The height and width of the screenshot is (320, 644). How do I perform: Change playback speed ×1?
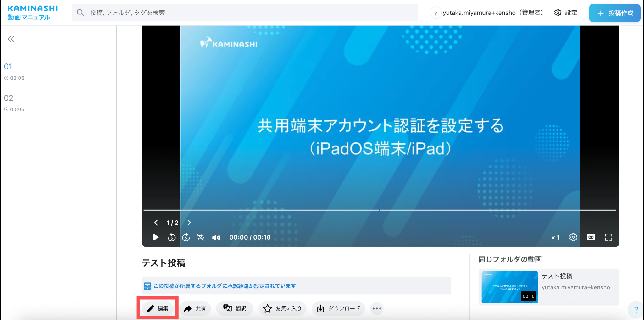(555, 238)
